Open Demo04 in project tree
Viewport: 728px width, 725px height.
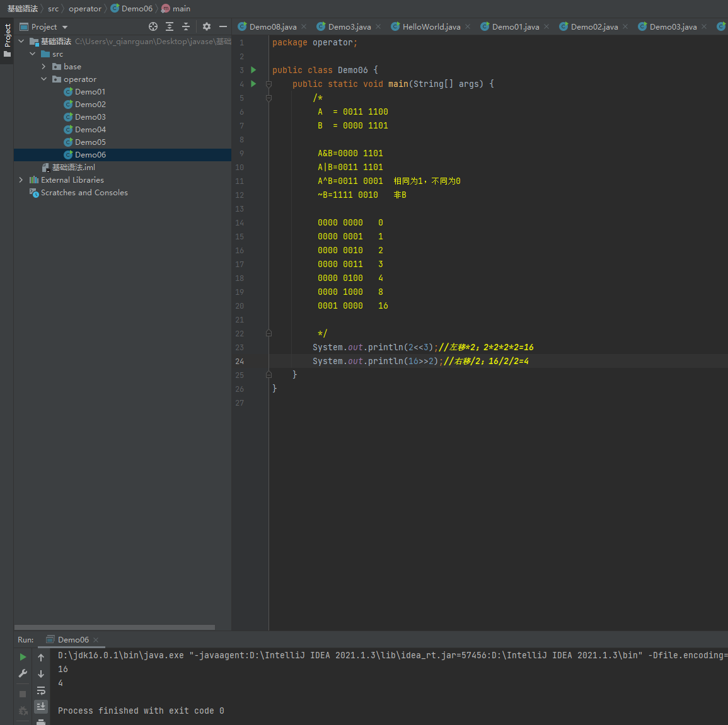coord(90,129)
